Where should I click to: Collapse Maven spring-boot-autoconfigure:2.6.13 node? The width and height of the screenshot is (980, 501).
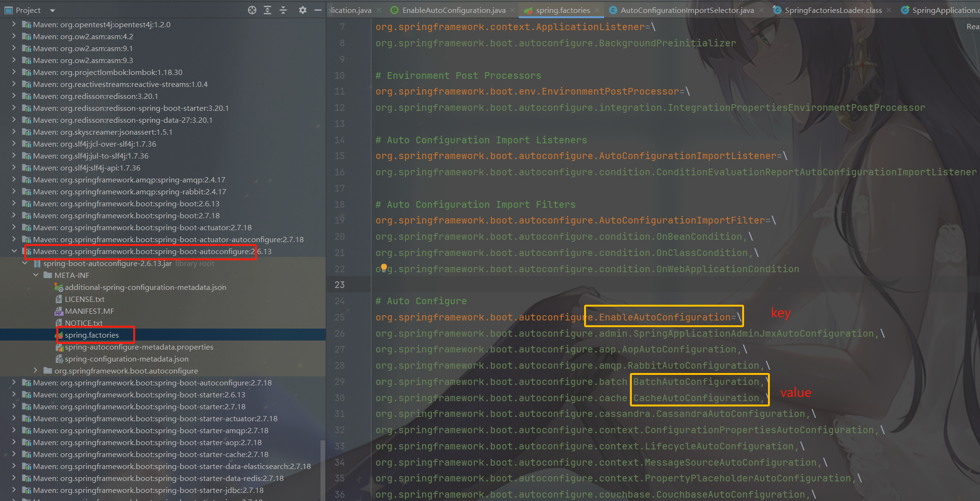pyautogui.click(x=14, y=251)
